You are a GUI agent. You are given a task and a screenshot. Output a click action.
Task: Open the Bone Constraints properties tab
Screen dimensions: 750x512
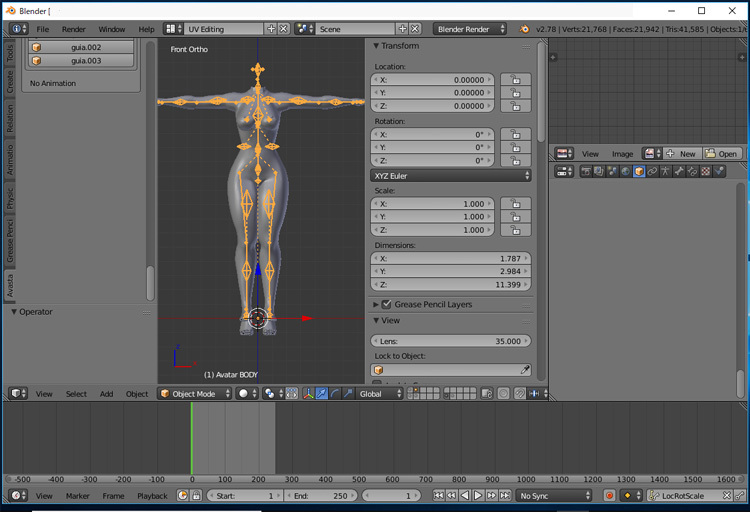(692, 171)
